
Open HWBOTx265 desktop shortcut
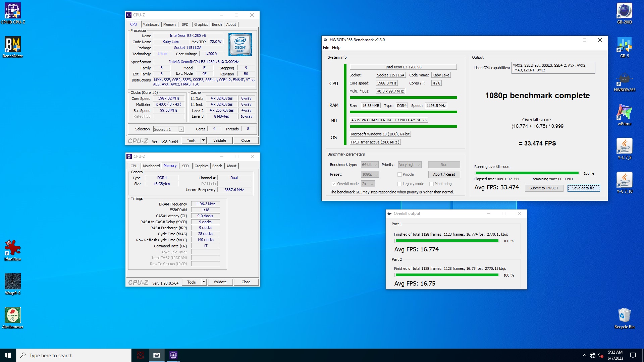[x=624, y=81]
